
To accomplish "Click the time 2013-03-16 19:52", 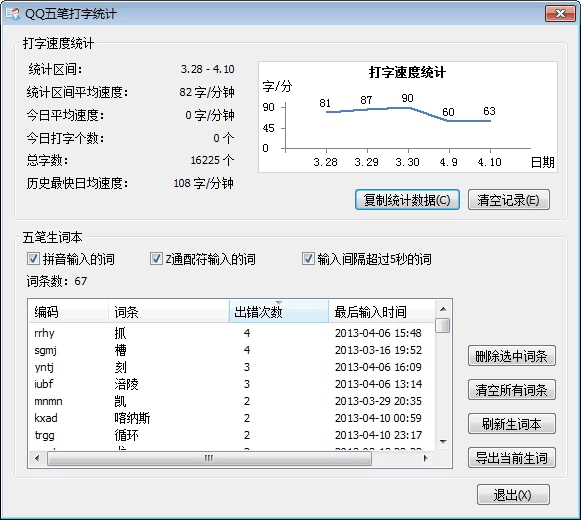I will (378, 350).
